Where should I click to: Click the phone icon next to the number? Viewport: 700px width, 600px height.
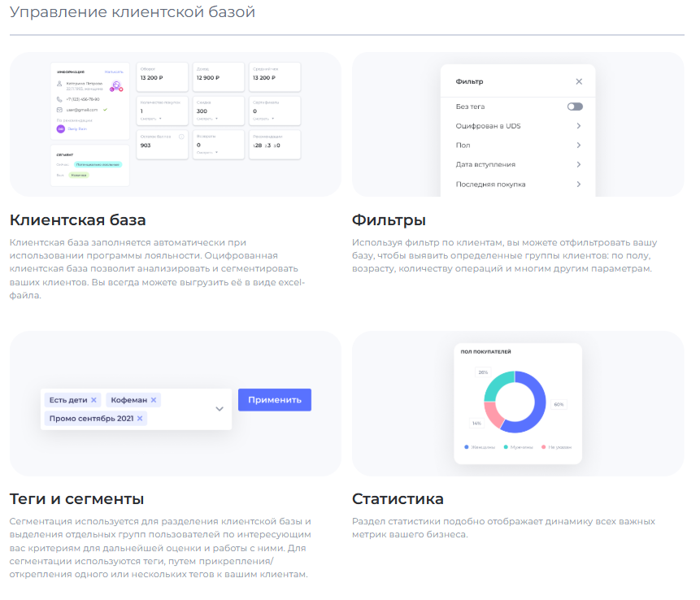[59, 98]
